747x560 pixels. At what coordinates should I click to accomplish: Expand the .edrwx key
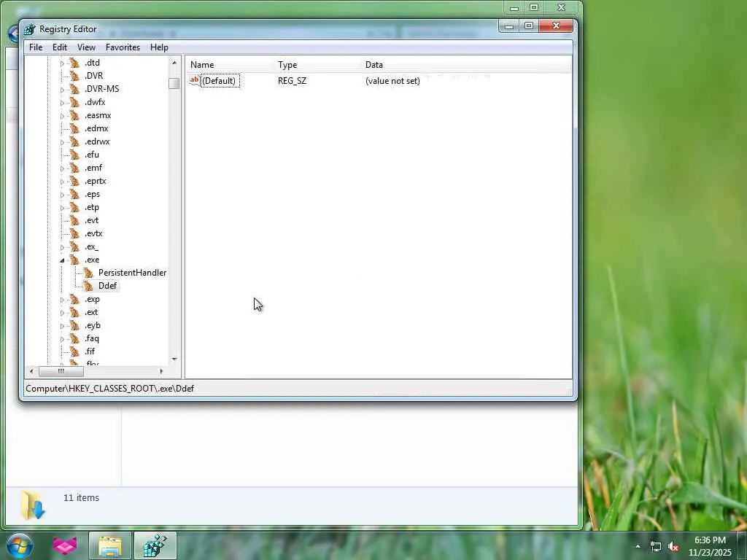tap(62, 142)
